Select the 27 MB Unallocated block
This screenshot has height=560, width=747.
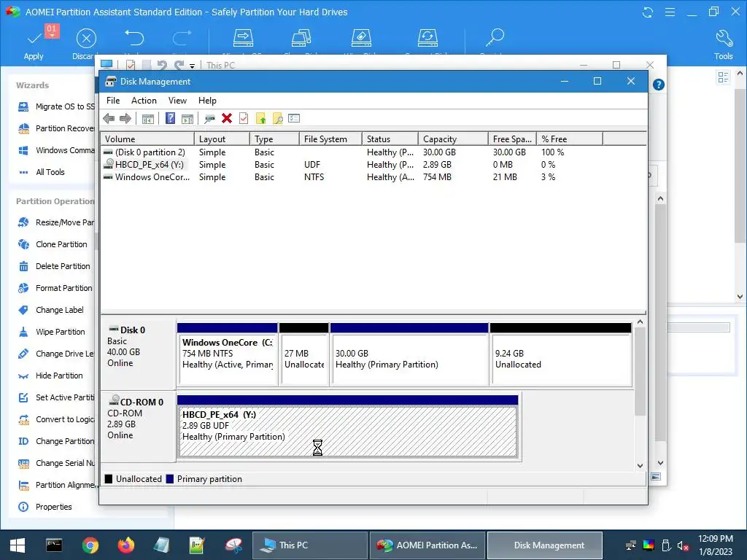point(304,354)
